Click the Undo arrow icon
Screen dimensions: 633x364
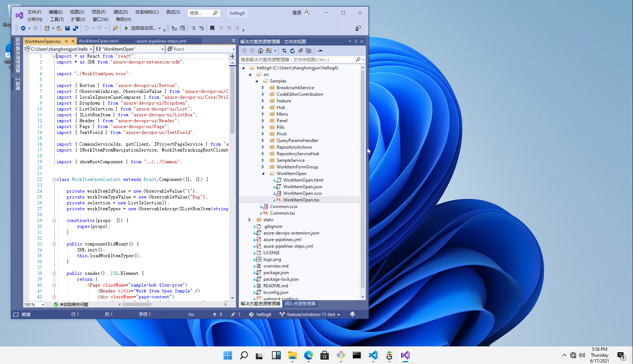[86, 28]
